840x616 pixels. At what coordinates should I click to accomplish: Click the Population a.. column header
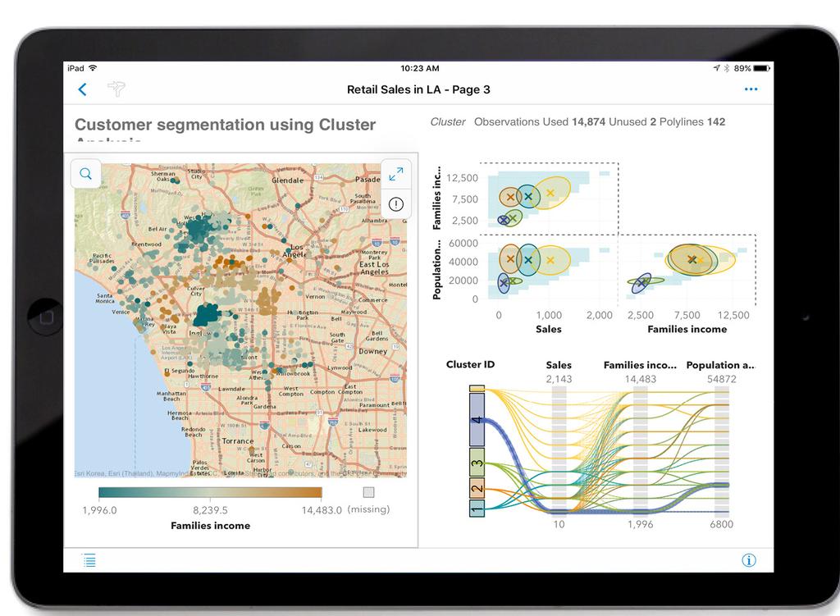point(721,365)
